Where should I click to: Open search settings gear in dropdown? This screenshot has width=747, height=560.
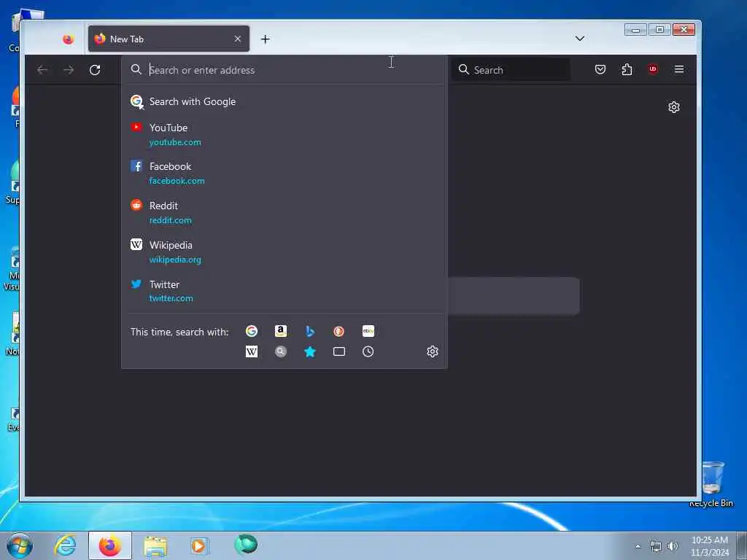[x=432, y=351]
